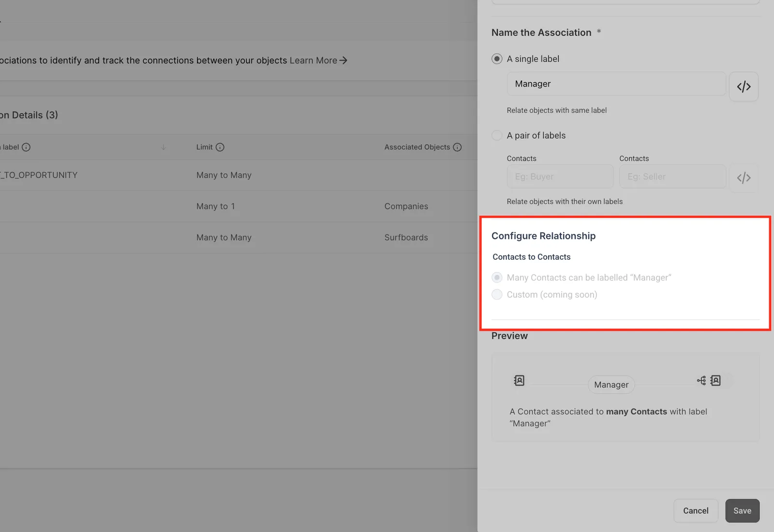
Task: Click 'Many to Many' in the OPPORTUNITY row
Action: click(224, 175)
